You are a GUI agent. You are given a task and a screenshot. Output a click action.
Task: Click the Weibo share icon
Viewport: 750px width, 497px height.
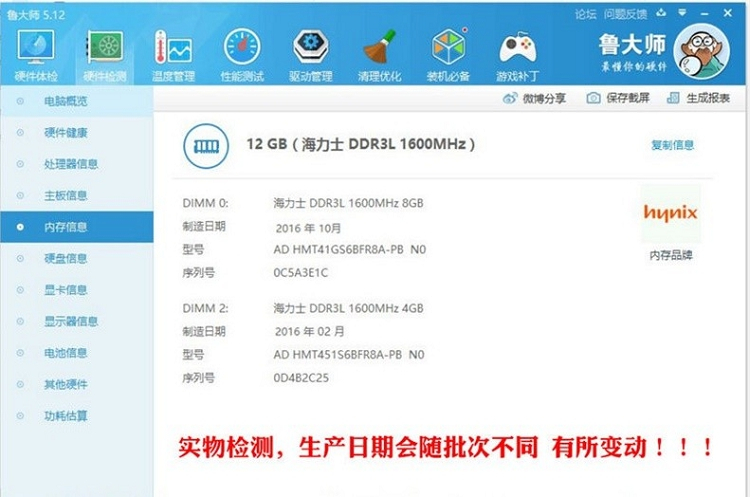(x=510, y=99)
